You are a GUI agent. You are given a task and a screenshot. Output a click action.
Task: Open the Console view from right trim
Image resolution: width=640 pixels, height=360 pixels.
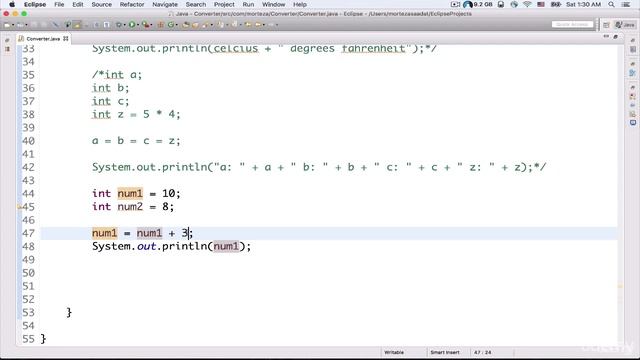633,122
